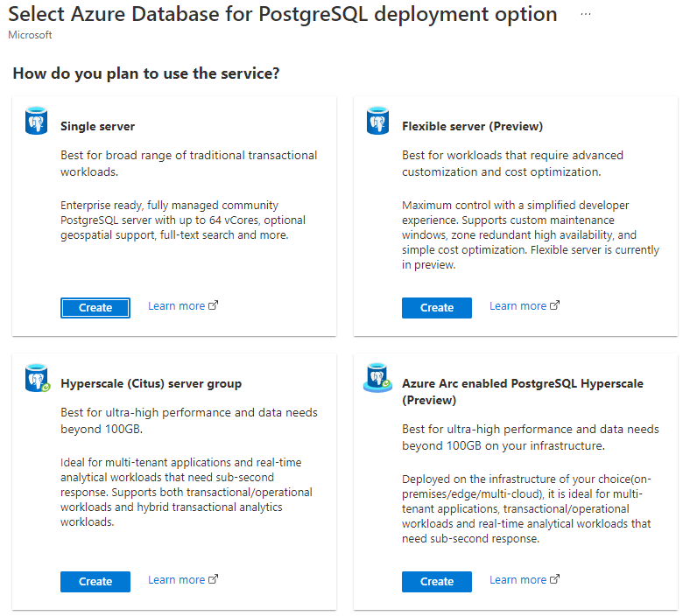Click external link icon beside Flexible server Learn more
This screenshot has height=616, width=683.
point(554,305)
